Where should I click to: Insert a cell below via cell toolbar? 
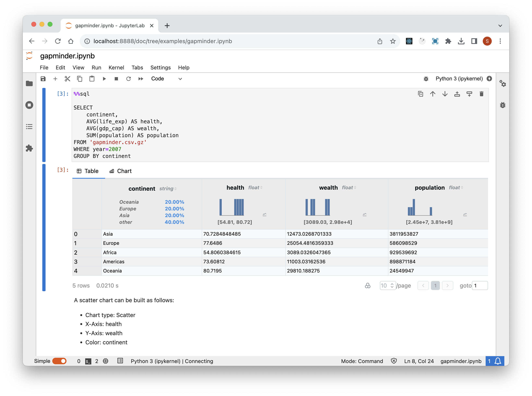point(469,94)
